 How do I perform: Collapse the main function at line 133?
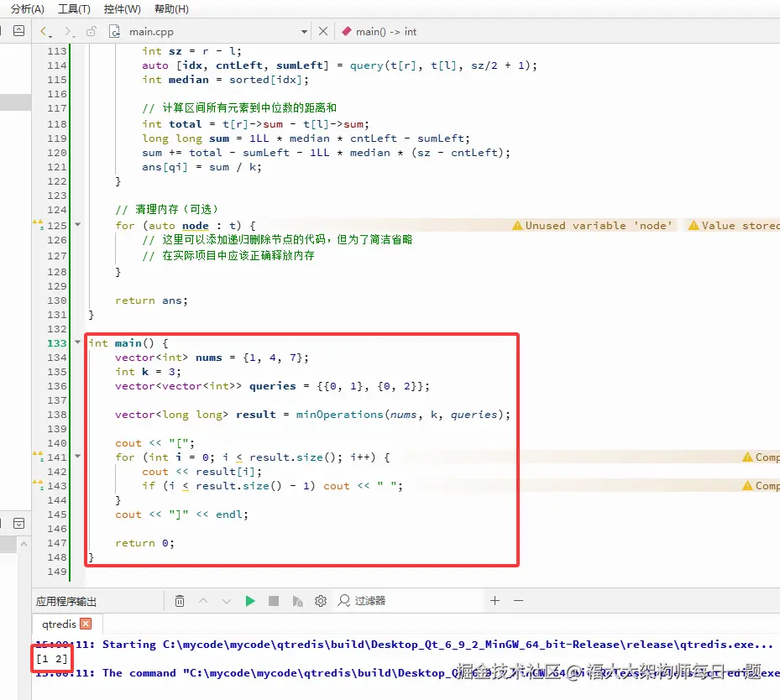[77, 342]
